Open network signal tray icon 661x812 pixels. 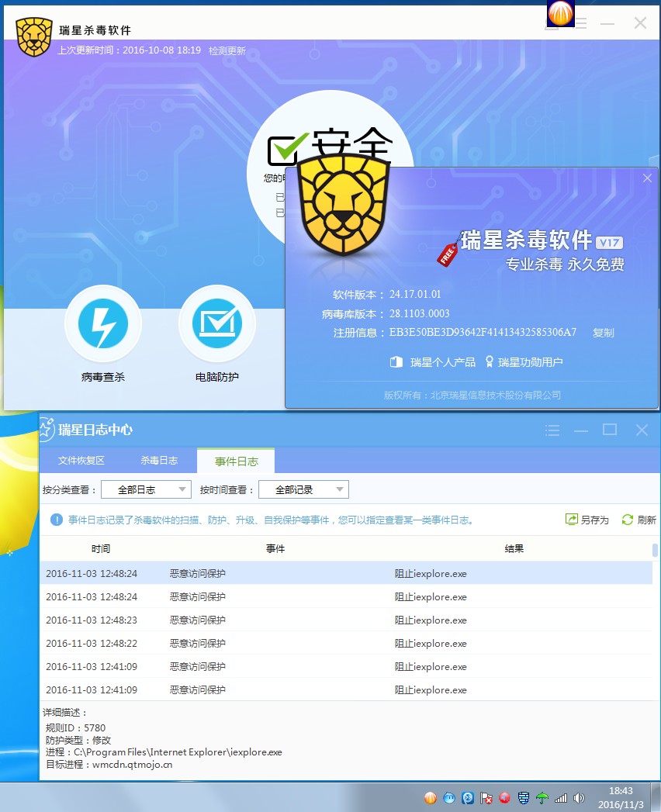tap(561, 798)
